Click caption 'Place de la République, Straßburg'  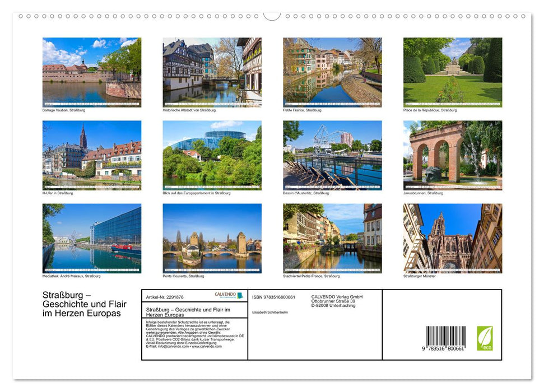(430, 110)
